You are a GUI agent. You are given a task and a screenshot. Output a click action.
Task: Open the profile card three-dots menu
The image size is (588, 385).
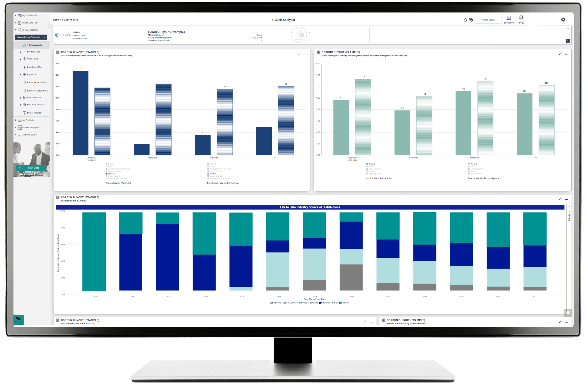[568, 29]
